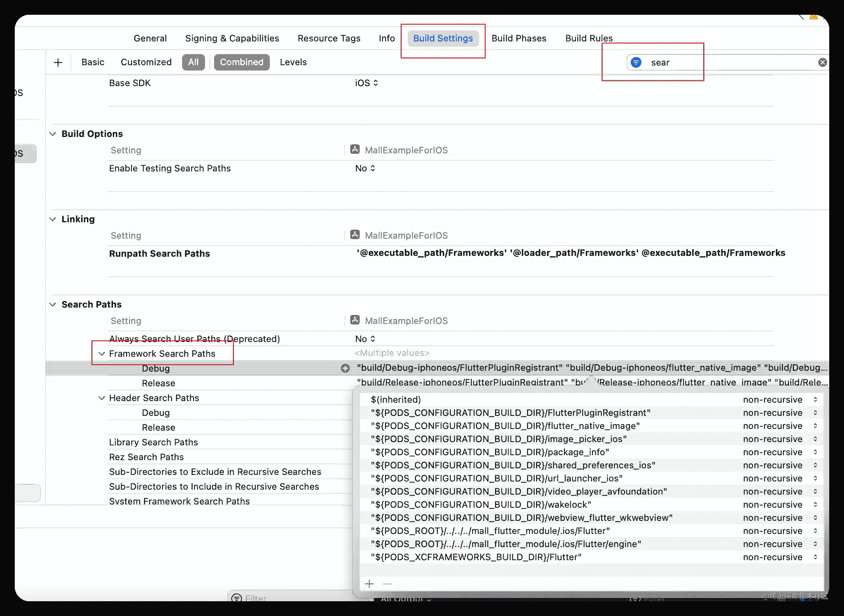Click the app icon beside MallExampleForIOS in Linking
This screenshot has height=616, width=844.
pos(355,235)
